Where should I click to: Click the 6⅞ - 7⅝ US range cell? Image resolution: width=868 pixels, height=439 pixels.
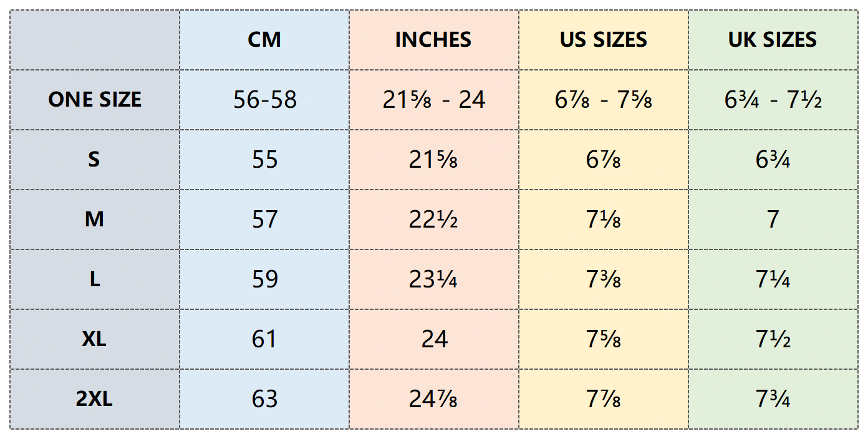pyautogui.click(x=604, y=100)
